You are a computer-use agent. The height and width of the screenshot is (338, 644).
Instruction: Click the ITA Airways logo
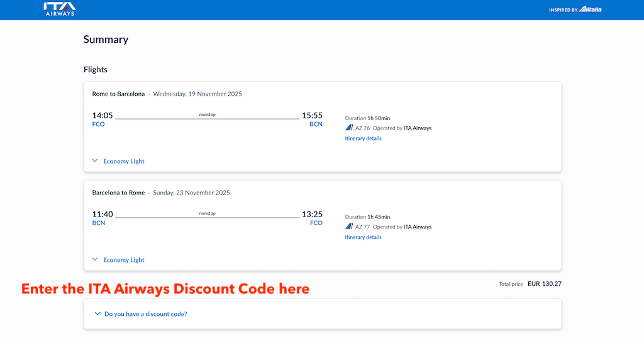(59, 9)
